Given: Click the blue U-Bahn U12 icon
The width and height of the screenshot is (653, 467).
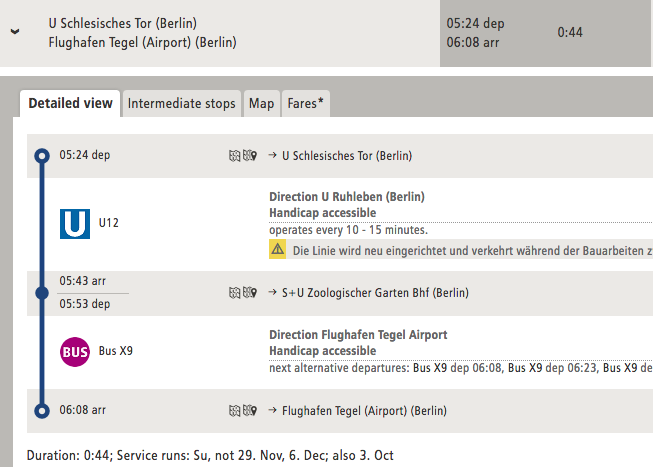Looking at the screenshot, I should pos(75,223).
